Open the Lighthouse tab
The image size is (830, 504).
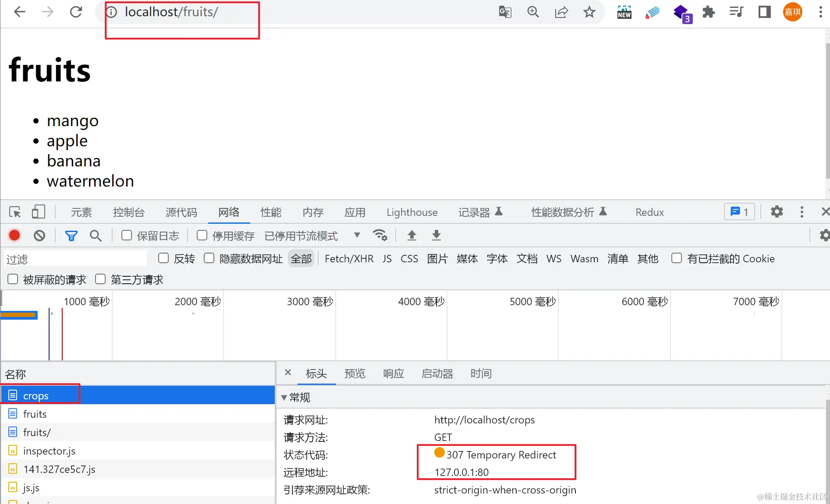click(412, 212)
